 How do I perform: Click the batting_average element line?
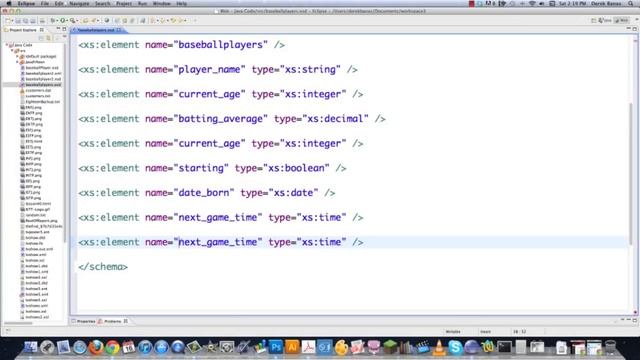232,119
